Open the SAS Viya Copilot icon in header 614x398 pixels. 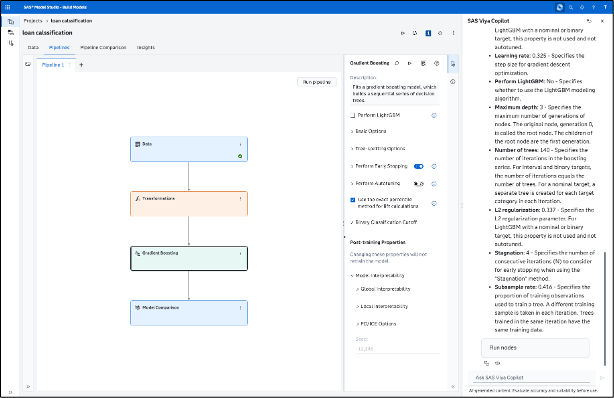click(x=560, y=7)
